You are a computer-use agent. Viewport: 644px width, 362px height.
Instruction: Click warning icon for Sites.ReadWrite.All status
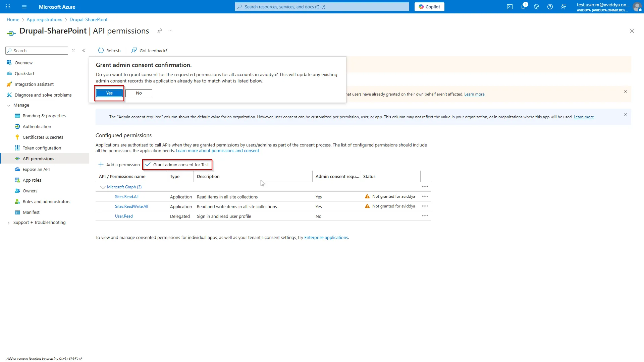click(x=367, y=206)
